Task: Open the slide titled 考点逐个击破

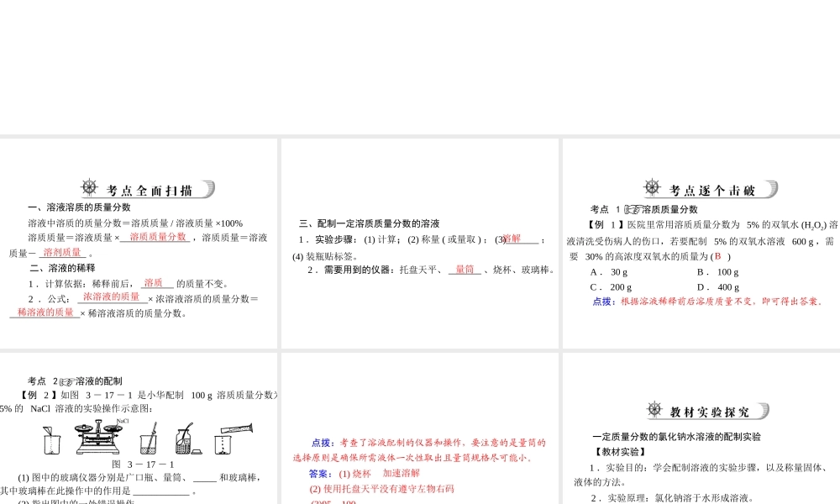Action: coord(701,244)
